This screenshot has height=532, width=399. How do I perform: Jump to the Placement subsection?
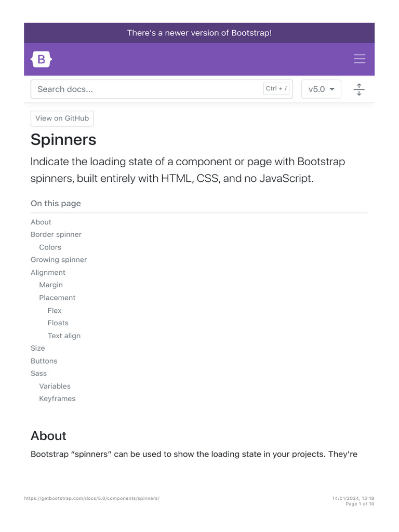click(x=57, y=298)
